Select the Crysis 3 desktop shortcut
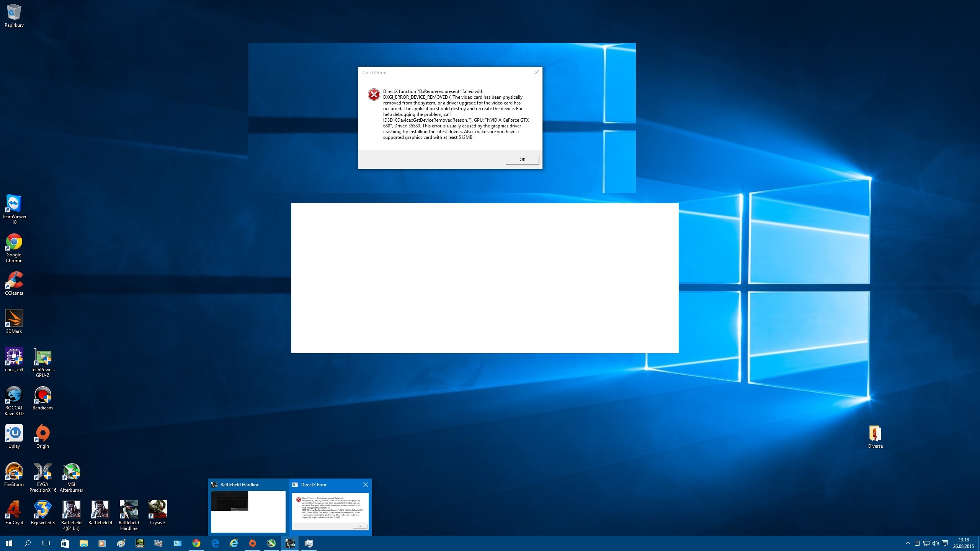Image resolution: width=980 pixels, height=551 pixels. coord(158,513)
